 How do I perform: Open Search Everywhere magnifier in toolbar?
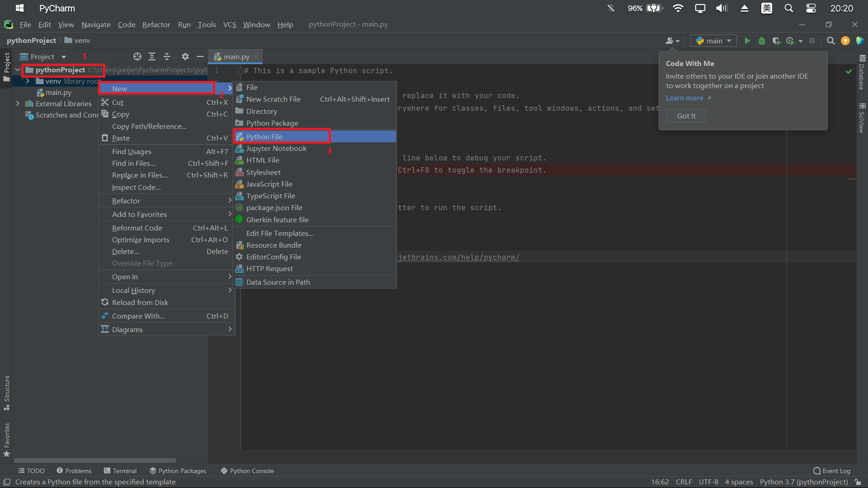click(x=830, y=41)
